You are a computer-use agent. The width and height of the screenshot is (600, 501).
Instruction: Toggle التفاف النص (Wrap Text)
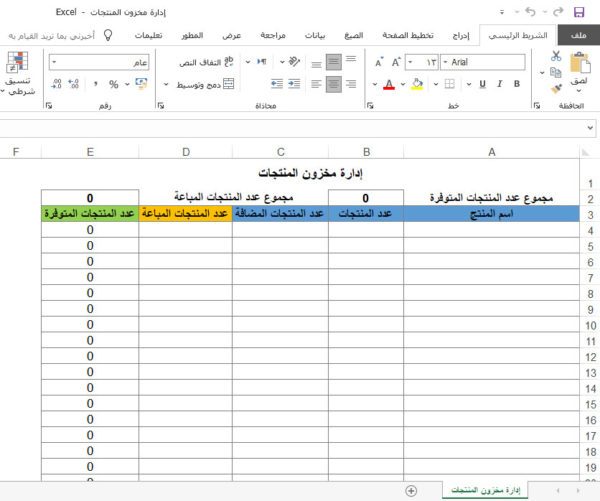[x=207, y=62]
